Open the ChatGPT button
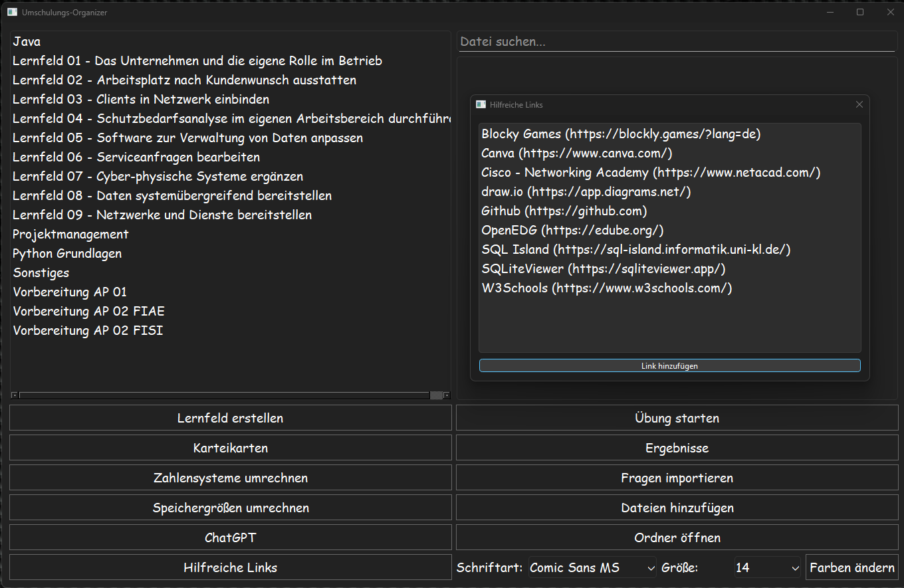 [231, 538]
